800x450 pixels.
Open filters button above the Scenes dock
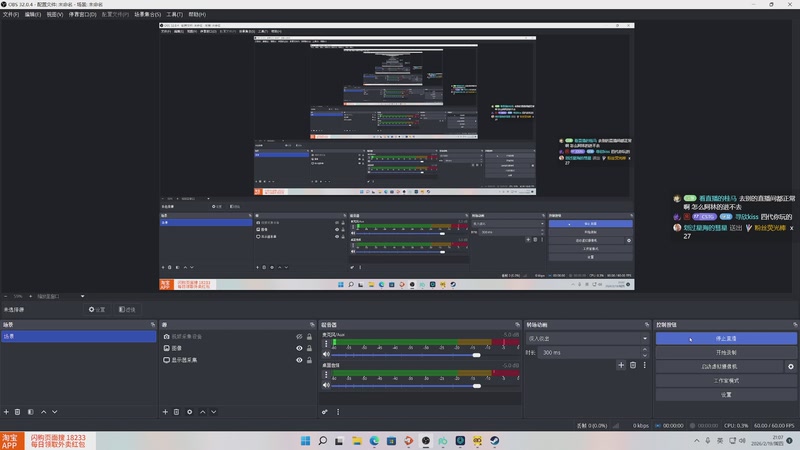(127, 309)
